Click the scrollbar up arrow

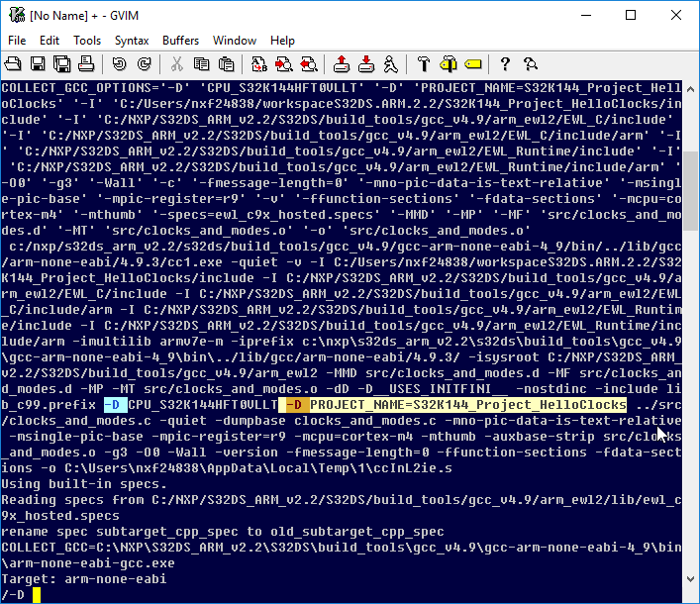click(691, 89)
